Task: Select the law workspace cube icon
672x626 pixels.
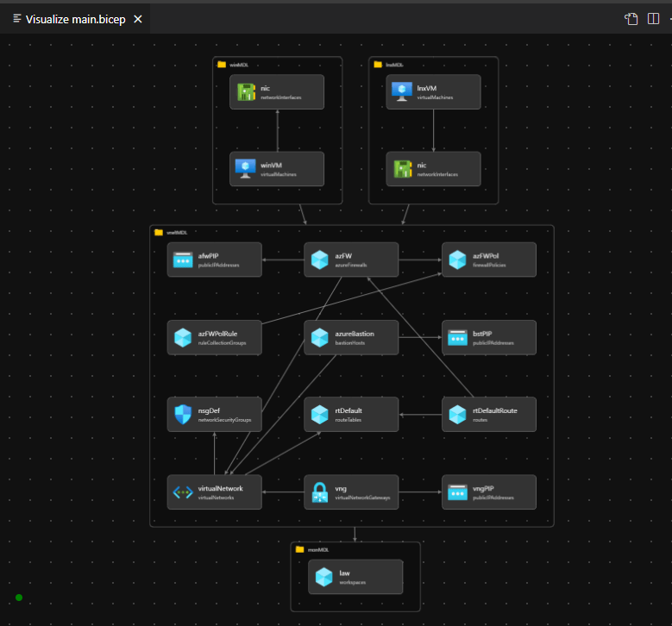Action: [x=323, y=577]
